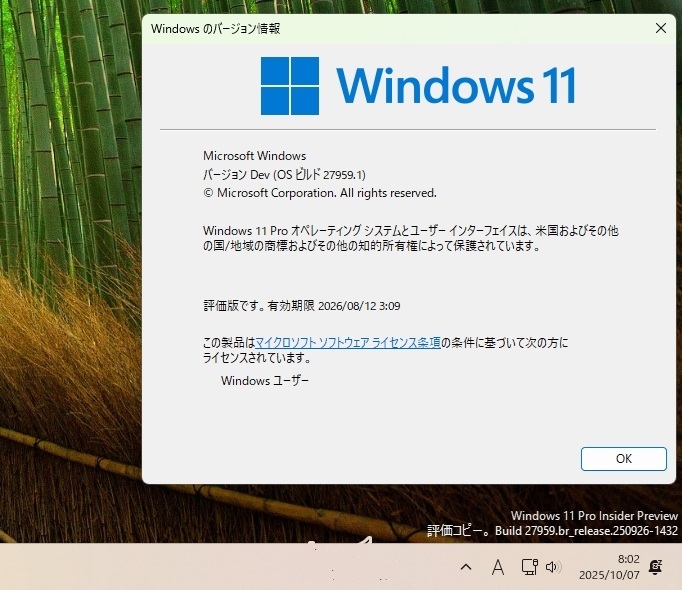Open the network status tray icon
Image resolution: width=682 pixels, height=590 pixels.
tap(529, 567)
